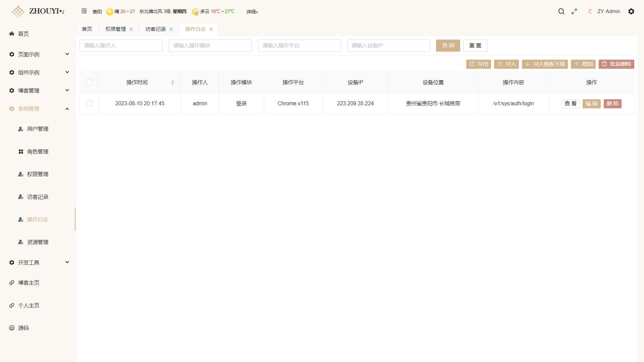The width and height of the screenshot is (644, 362).
Task: Open 用户管理 in the sidebar
Action: pyautogui.click(x=38, y=129)
